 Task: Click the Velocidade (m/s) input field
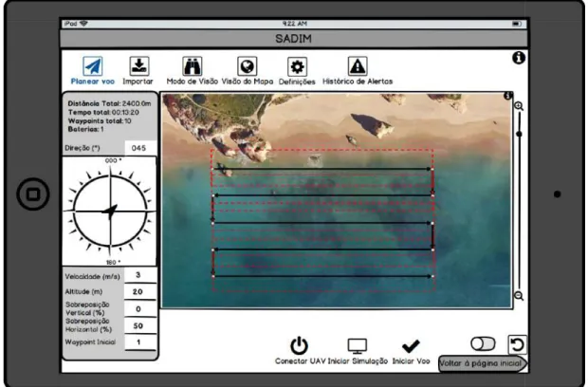(x=140, y=275)
